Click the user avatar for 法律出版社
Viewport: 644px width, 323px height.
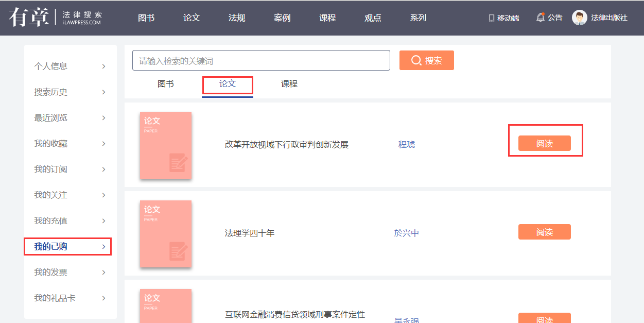tap(579, 18)
